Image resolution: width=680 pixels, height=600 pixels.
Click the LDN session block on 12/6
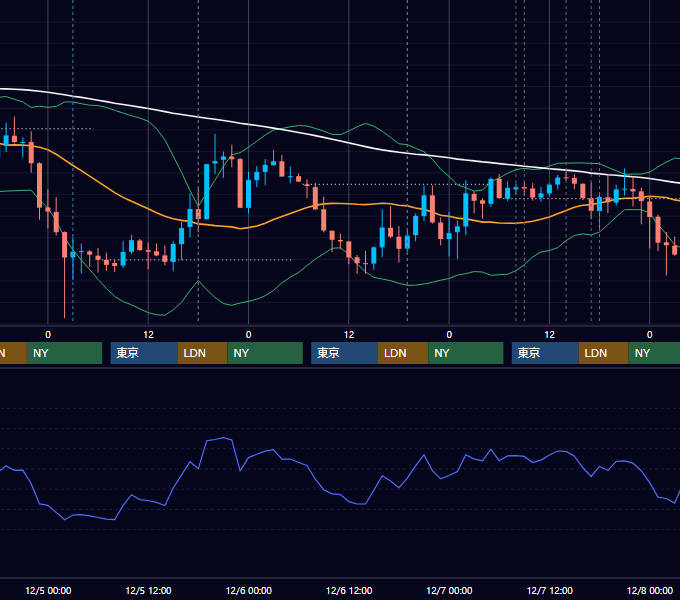[x=403, y=353]
